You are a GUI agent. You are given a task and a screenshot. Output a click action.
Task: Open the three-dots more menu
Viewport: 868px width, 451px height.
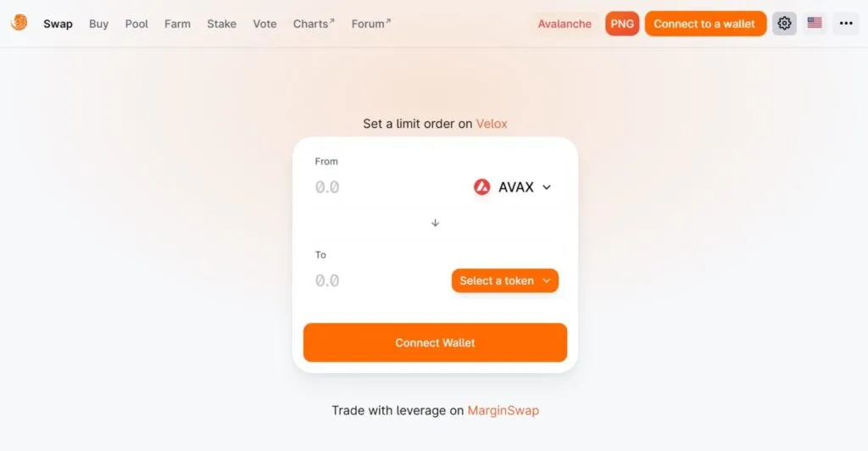tap(846, 23)
